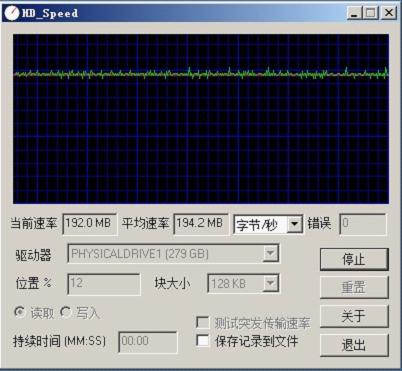
Task: Click the 平均速率 value box
Action: click(x=201, y=224)
